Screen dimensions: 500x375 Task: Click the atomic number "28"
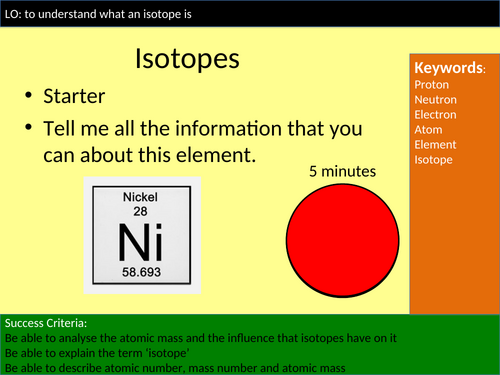tap(140, 211)
